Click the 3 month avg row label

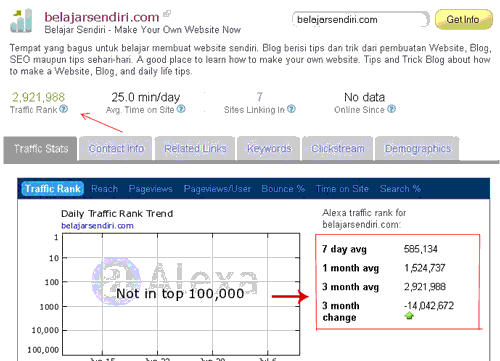click(x=350, y=287)
